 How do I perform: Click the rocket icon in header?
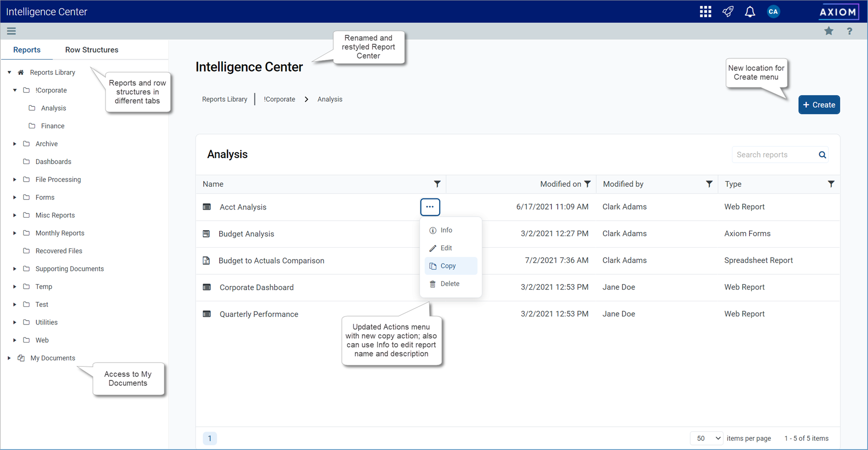(728, 12)
